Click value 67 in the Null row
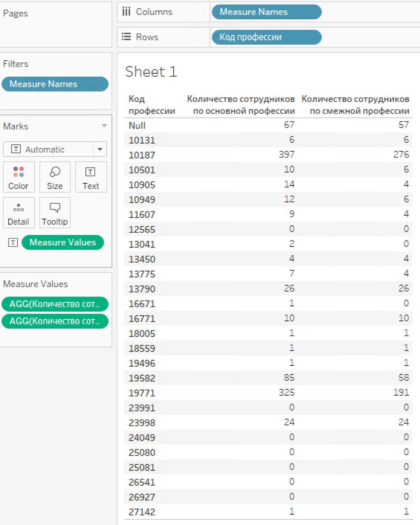420x525 pixels. pos(289,125)
